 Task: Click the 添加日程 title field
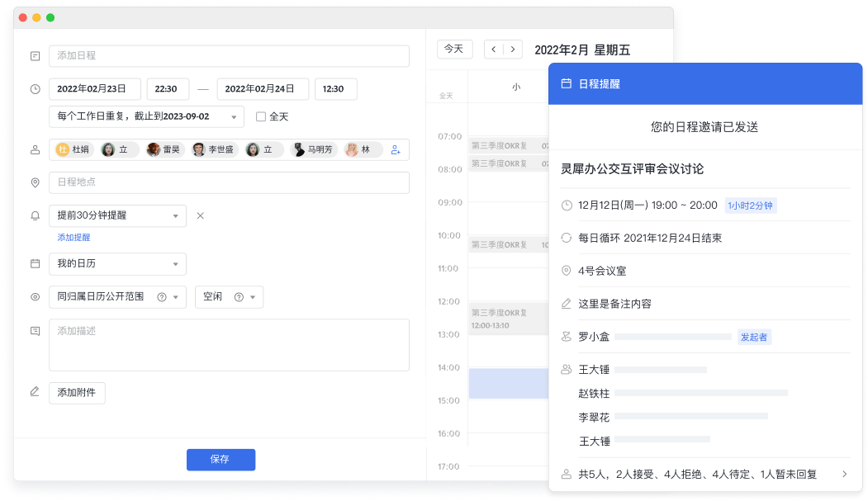229,56
